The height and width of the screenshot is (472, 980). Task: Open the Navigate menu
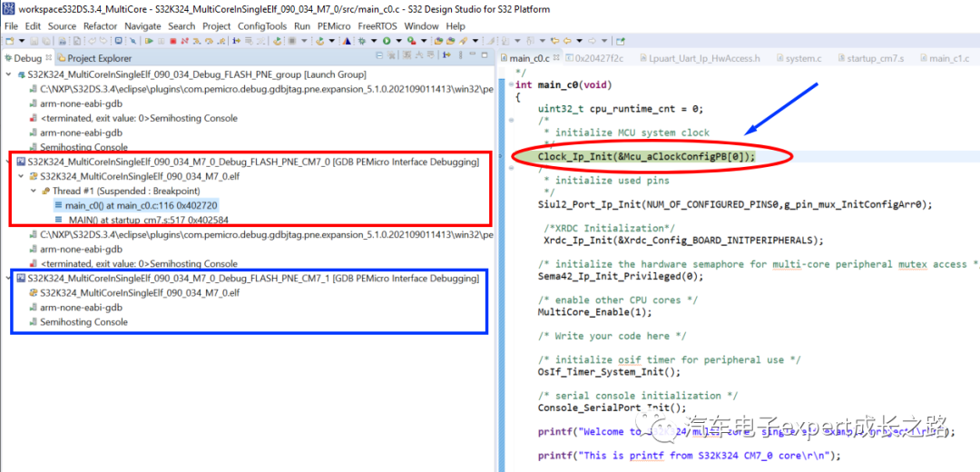[142, 26]
